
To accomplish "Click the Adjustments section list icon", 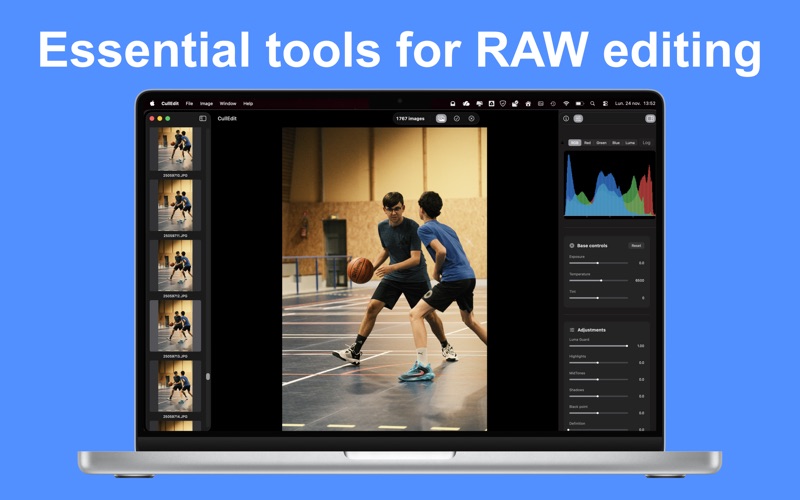I will click(572, 330).
